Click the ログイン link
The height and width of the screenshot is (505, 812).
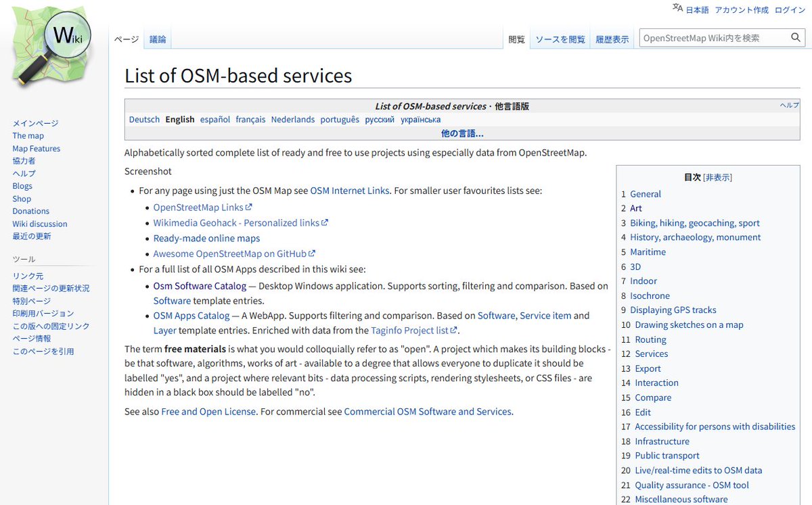(x=790, y=10)
